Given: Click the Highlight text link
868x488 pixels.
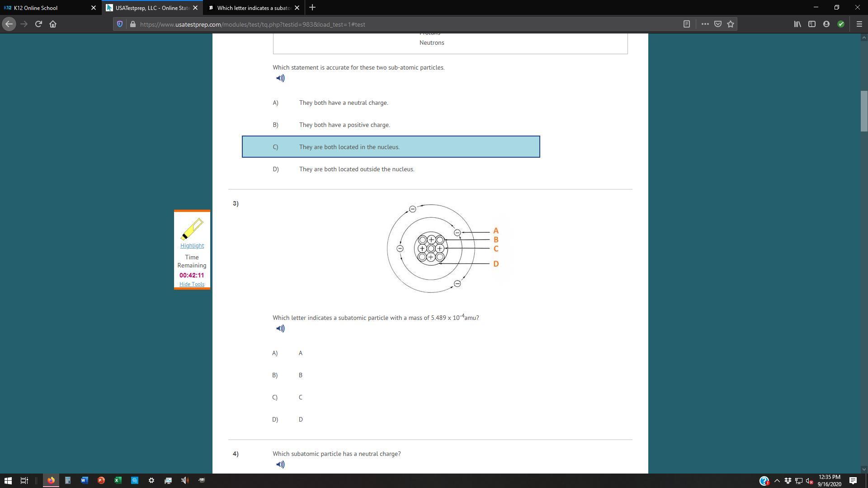Looking at the screenshot, I should pos(192,246).
